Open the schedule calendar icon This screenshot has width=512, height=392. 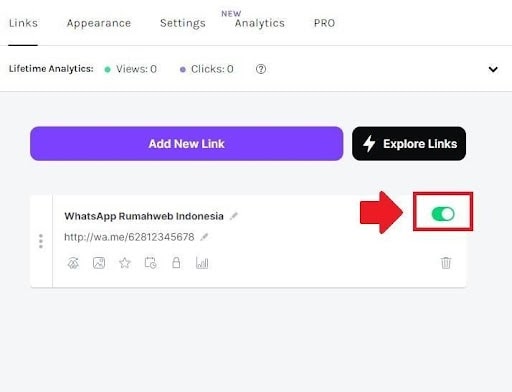[150, 263]
